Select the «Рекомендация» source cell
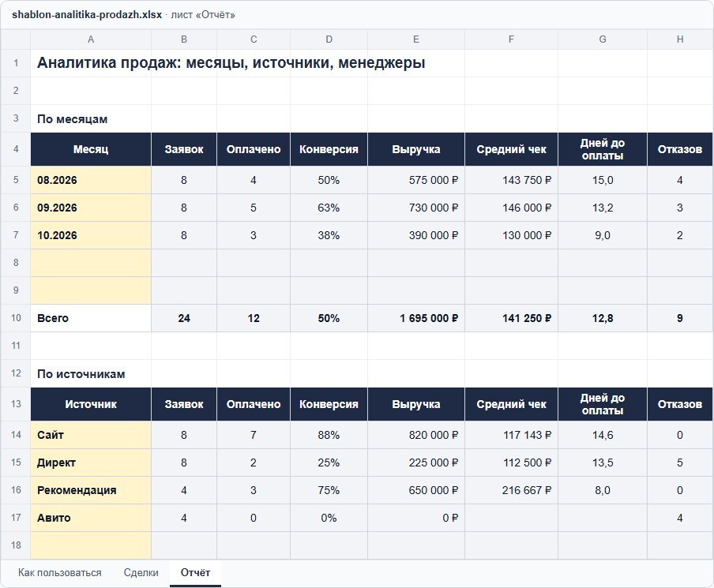The width and height of the screenshot is (714, 588). point(91,490)
